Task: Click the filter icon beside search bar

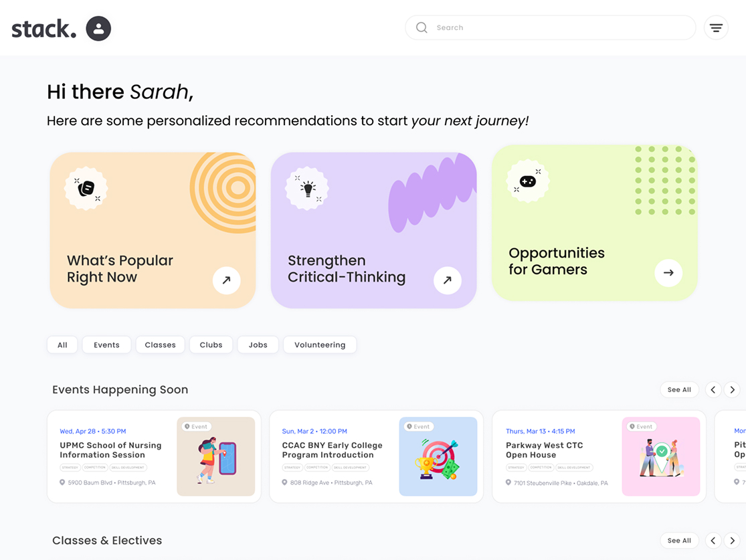Action: point(716,28)
